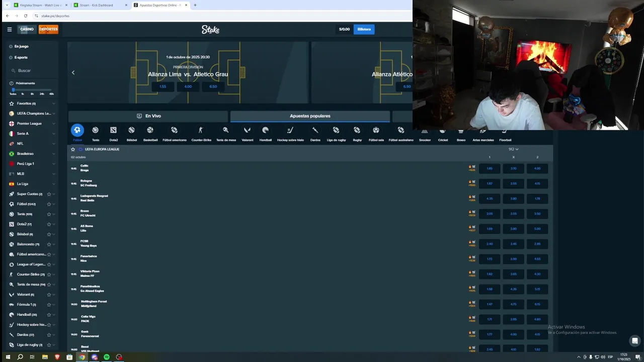Favorite the UEFA Europa League section star

tap(73, 149)
